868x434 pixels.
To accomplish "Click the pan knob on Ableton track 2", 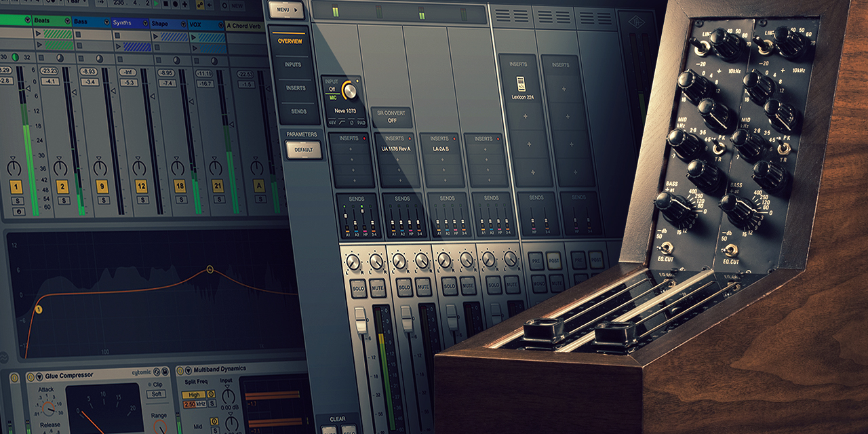I will click(x=60, y=167).
